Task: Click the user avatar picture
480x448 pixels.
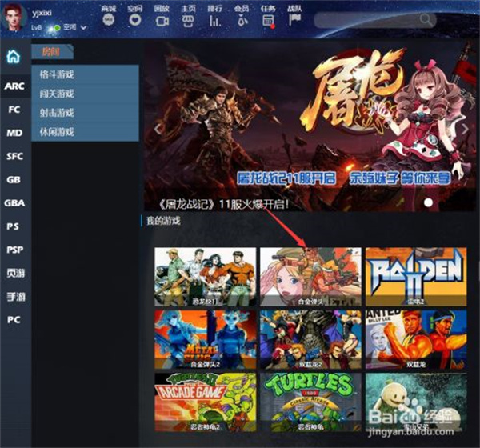Action: point(14,16)
